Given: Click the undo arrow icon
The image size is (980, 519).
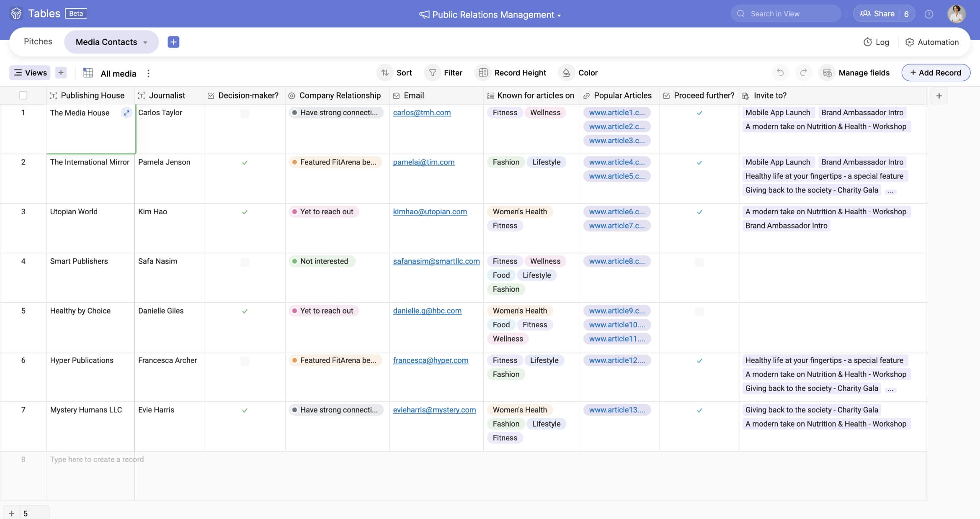Looking at the screenshot, I should pos(780,72).
